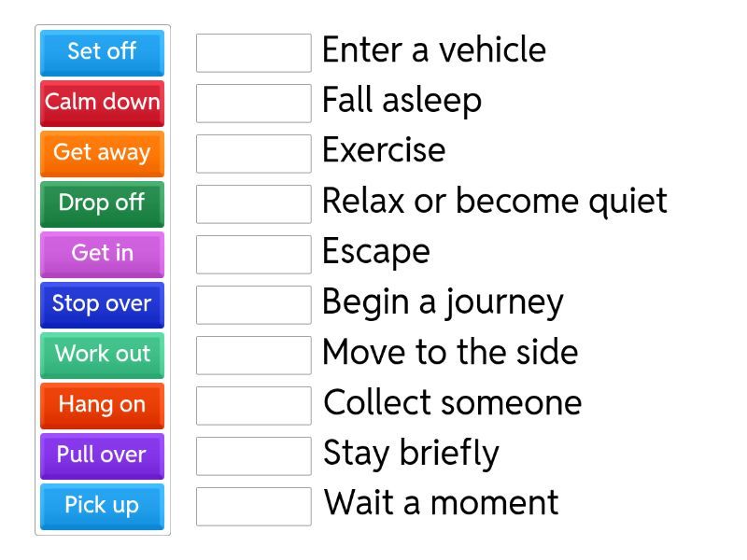Select the "Hang on" tile

click(x=102, y=405)
